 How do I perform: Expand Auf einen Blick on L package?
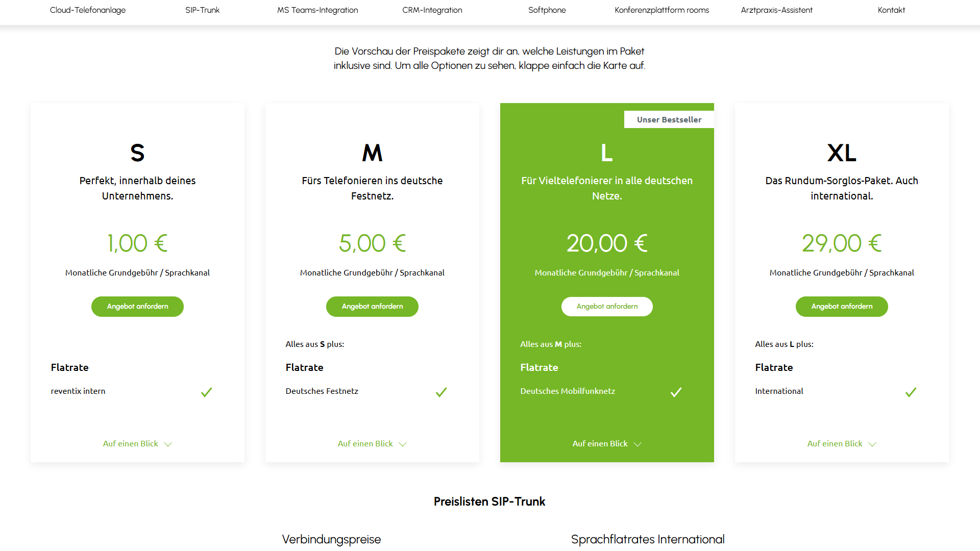click(607, 444)
